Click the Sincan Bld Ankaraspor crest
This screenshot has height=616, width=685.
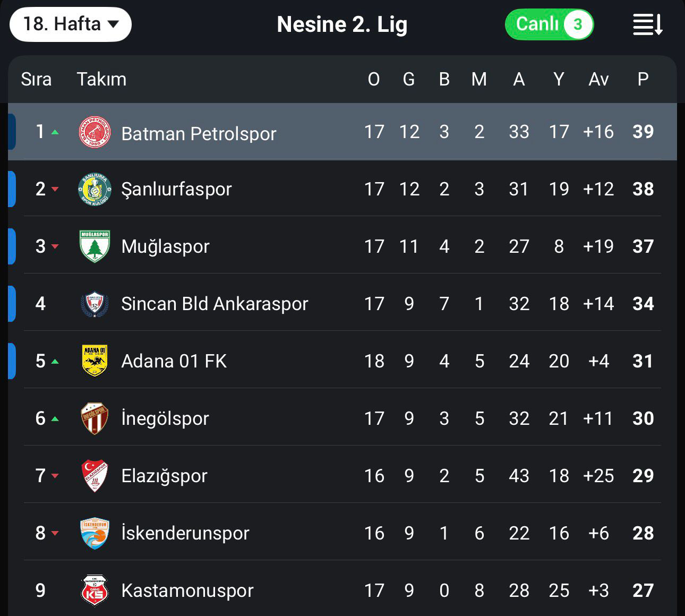click(95, 304)
